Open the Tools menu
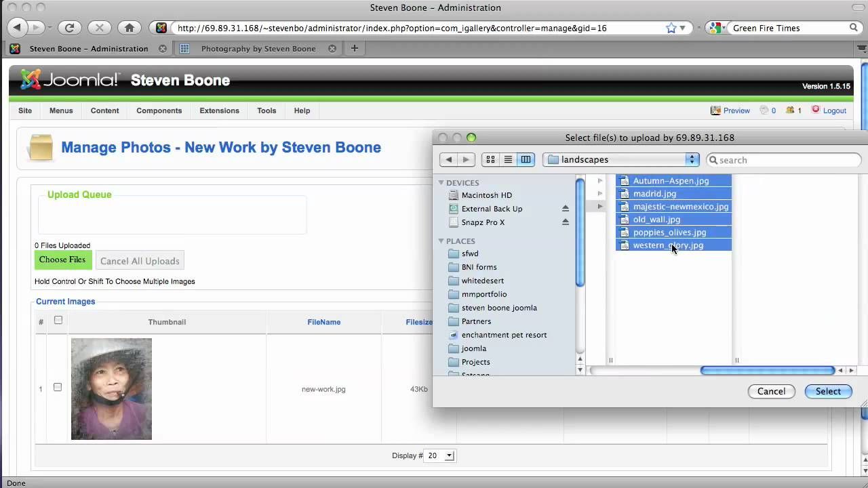Screen dimensions: 868x488 tap(267, 110)
